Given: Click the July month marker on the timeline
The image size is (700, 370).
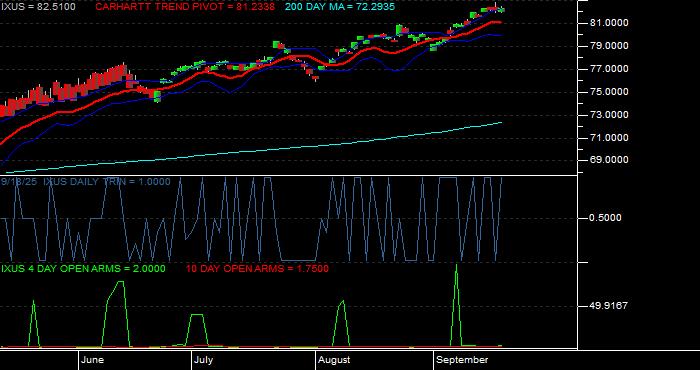Looking at the screenshot, I should click(204, 360).
